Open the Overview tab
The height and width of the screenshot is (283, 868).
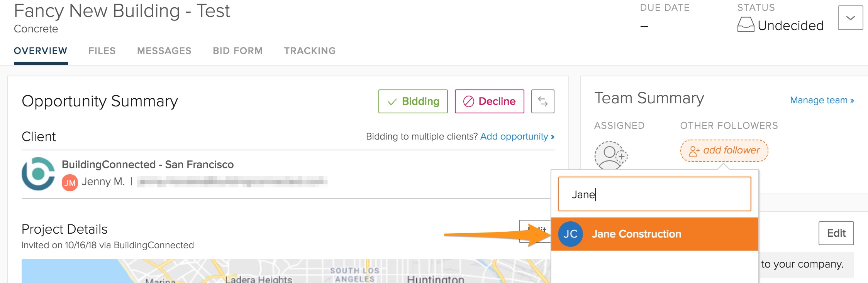tap(41, 51)
